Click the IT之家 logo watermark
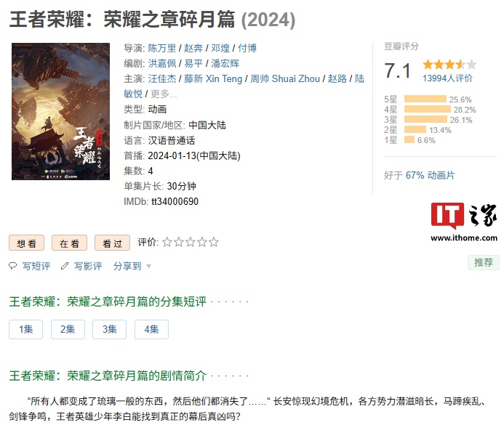Screen dimensions: 504x425 point(464,222)
